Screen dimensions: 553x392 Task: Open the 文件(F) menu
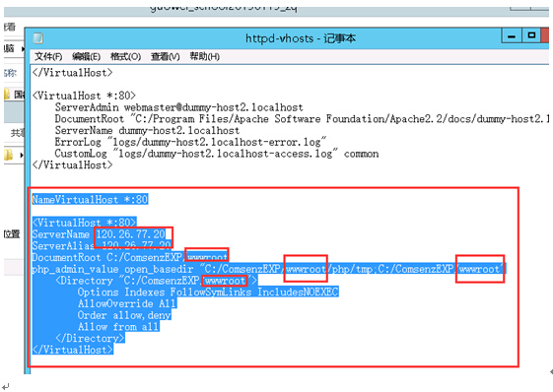pyautogui.click(x=48, y=56)
